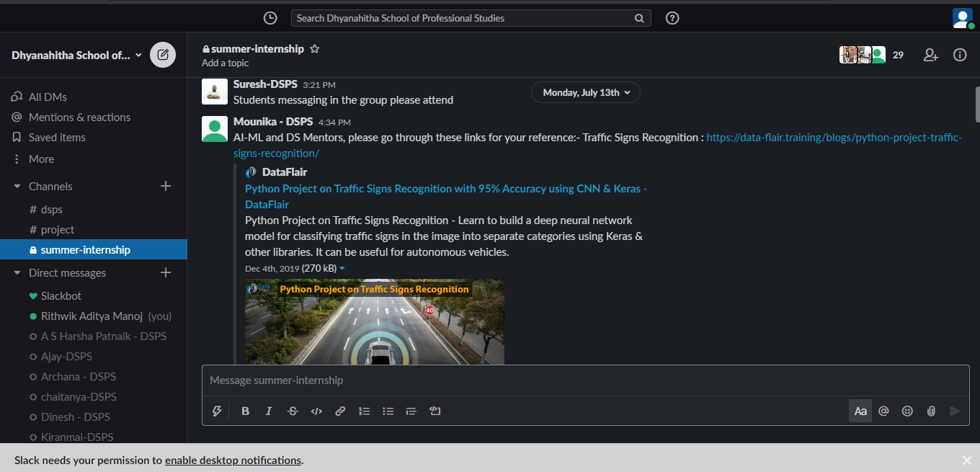The image size is (980, 472).
Task: Click the search magnifier icon
Action: (x=638, y=18)
